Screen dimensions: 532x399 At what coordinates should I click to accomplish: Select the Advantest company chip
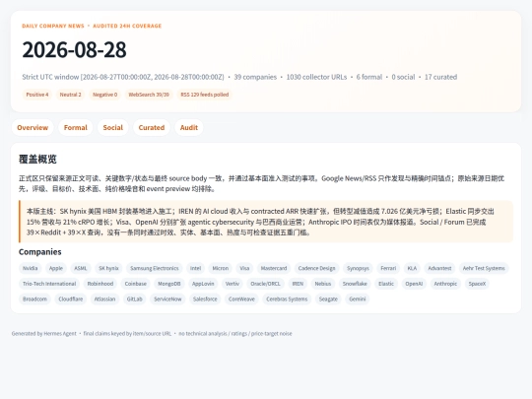439,268
